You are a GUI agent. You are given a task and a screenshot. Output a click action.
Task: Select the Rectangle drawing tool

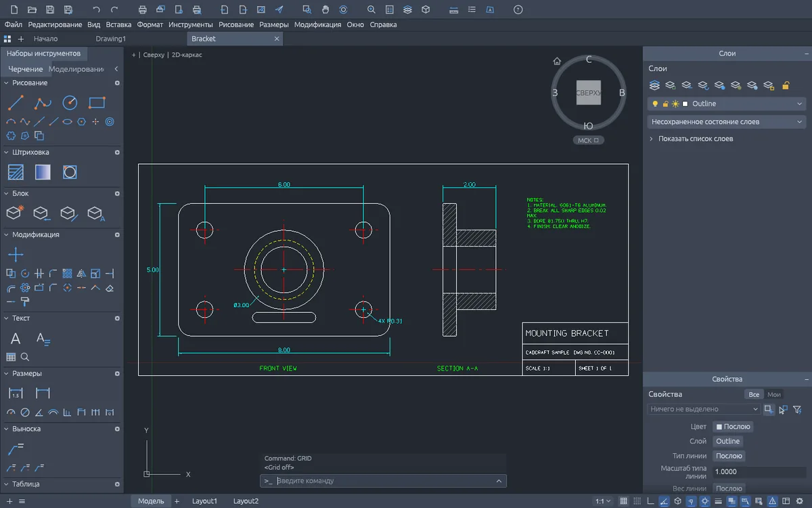click(x=97, y=103)
